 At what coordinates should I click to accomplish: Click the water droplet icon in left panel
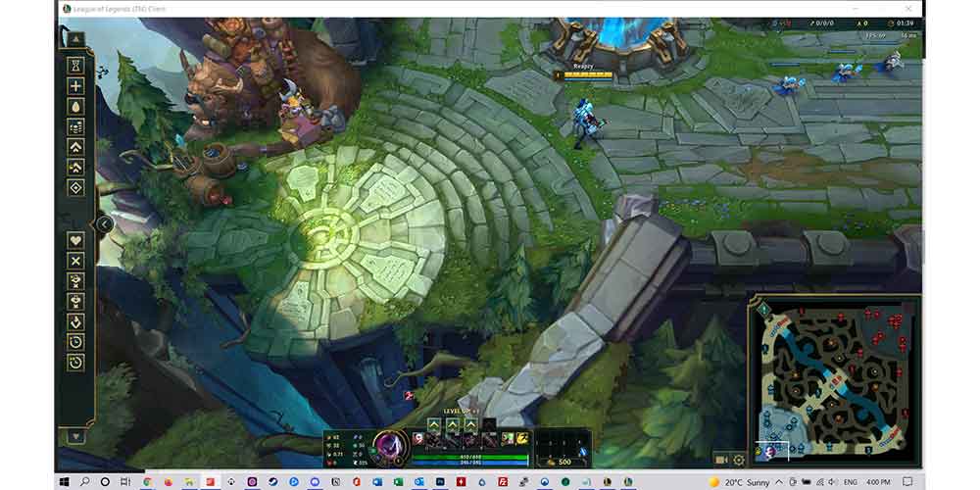tap(75, 107)
